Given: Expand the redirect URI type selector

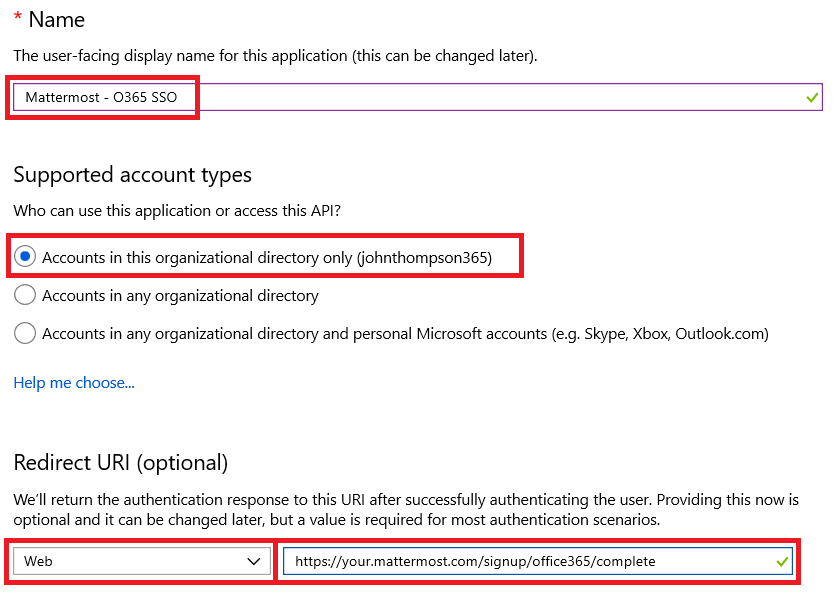Looking at the screenshot, I should [140, 561].
